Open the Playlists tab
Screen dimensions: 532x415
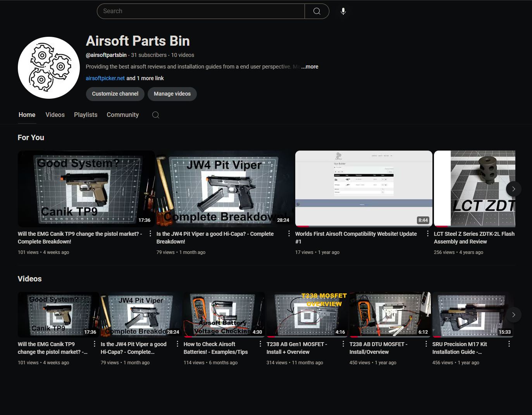86,115
